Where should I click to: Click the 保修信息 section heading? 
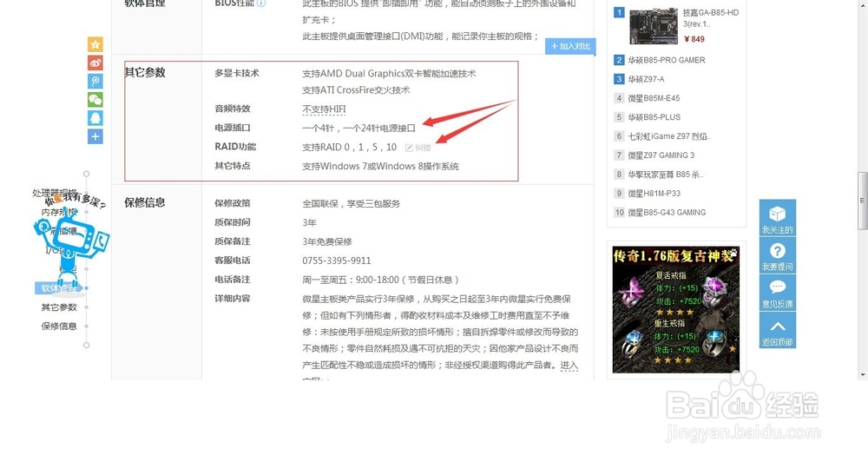pos(145,202)
